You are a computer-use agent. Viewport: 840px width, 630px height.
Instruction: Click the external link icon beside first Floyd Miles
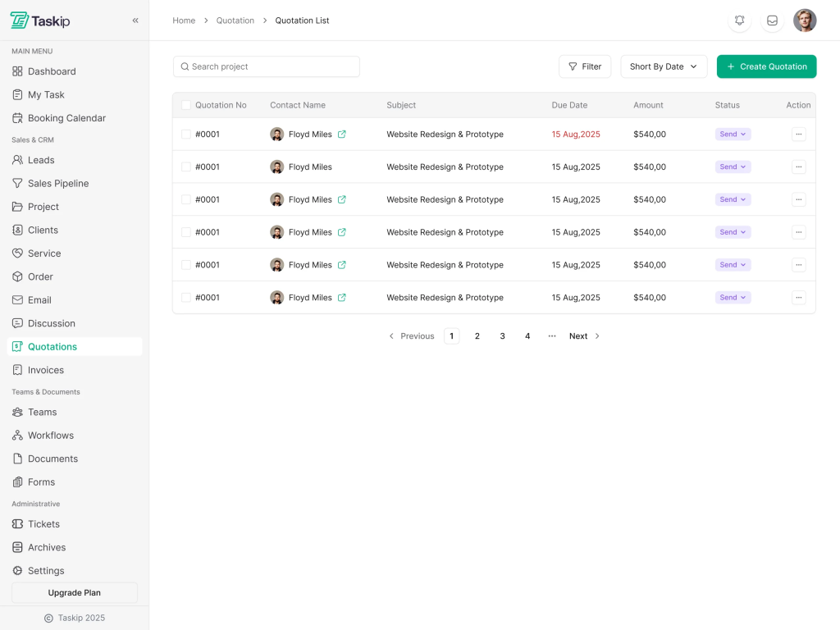tap(342, 134)
